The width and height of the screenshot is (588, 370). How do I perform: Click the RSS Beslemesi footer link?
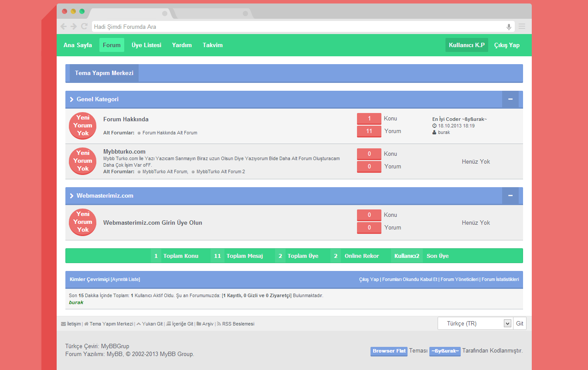tap(238, 324)
